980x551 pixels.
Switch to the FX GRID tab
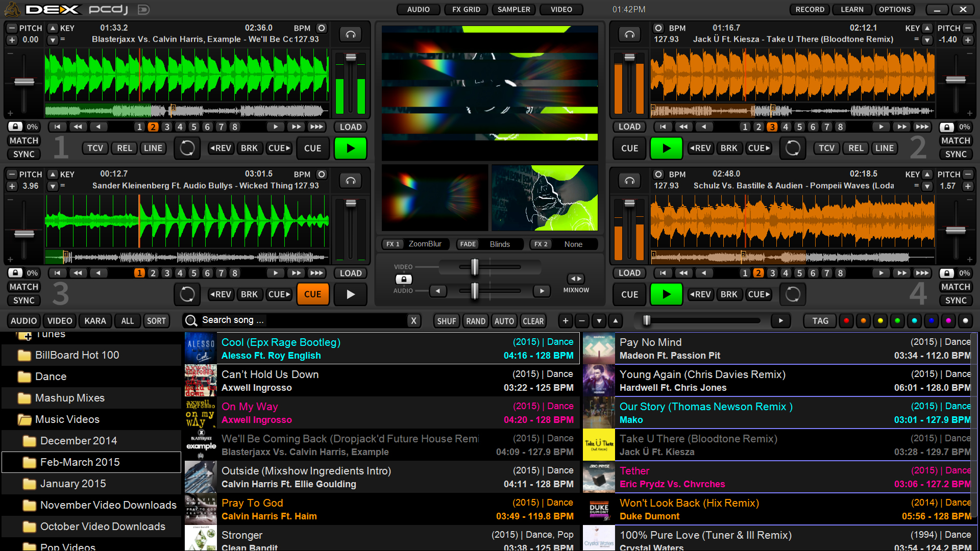click(x=466, y=9)
